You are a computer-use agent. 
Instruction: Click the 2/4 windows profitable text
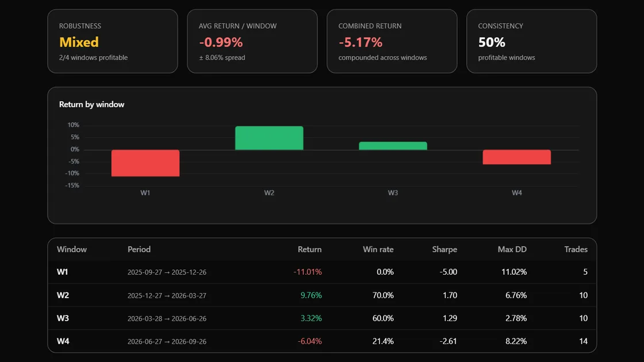tap(93, 57)
